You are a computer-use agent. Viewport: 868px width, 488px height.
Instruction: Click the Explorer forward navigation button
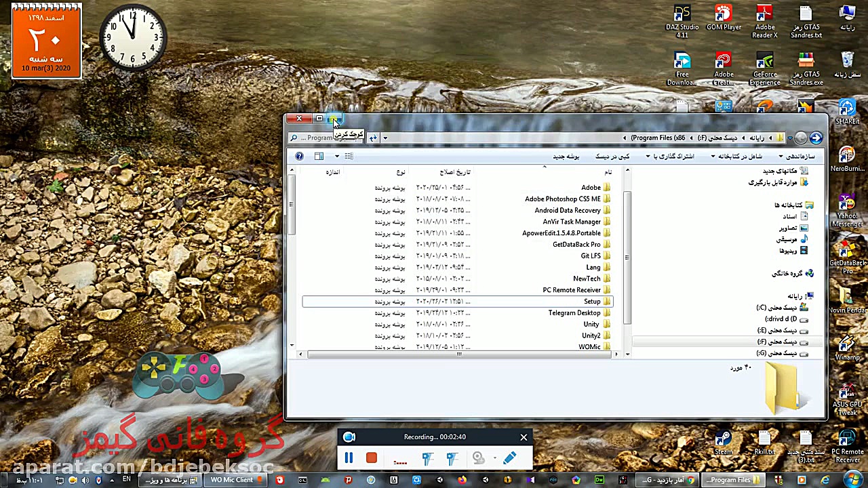[801, 138]
